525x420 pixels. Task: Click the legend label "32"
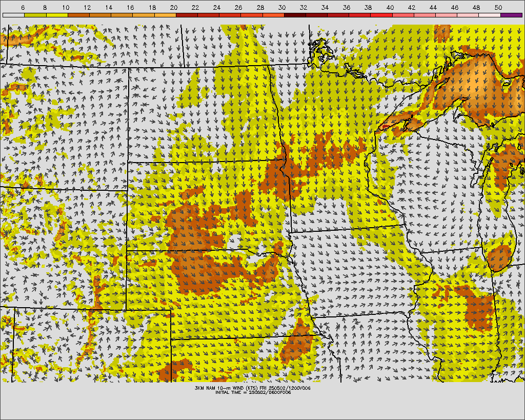[304, 7]
